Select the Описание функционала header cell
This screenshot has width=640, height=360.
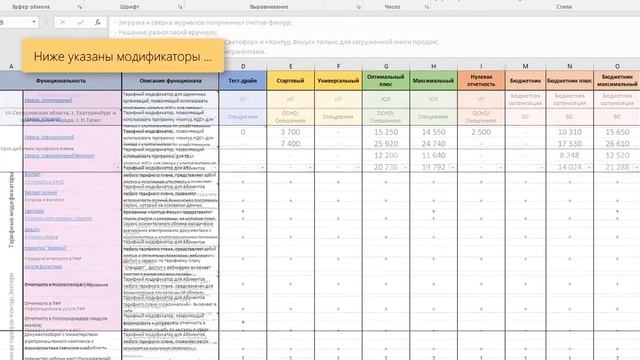(x=170, y=80)
